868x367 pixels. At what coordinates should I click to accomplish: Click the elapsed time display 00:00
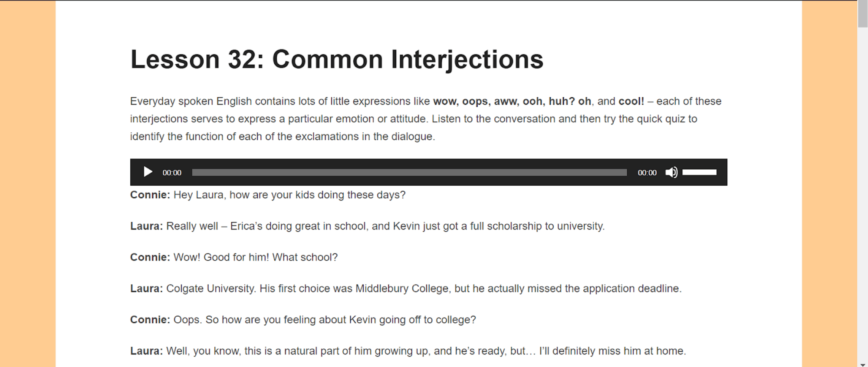point(172,173)
